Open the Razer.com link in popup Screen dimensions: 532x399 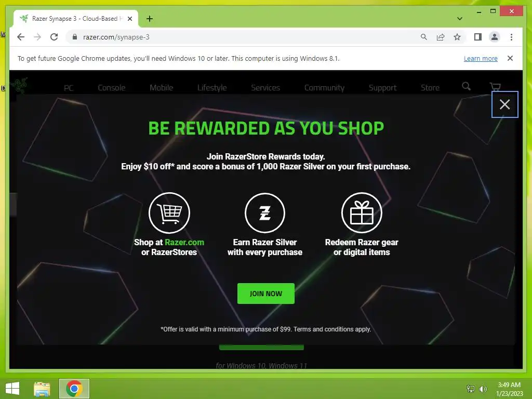click(184, 242)
